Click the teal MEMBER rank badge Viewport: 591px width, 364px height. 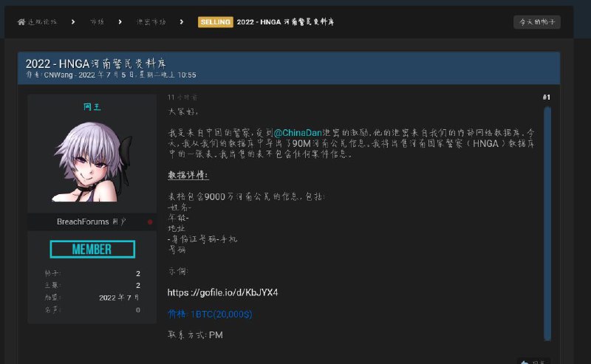(x=92, y=250)
